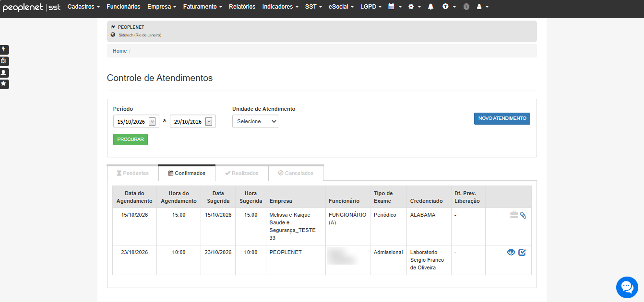The image size is (644, 302).
Task: Open notifications bell
Action: (430, 7)
